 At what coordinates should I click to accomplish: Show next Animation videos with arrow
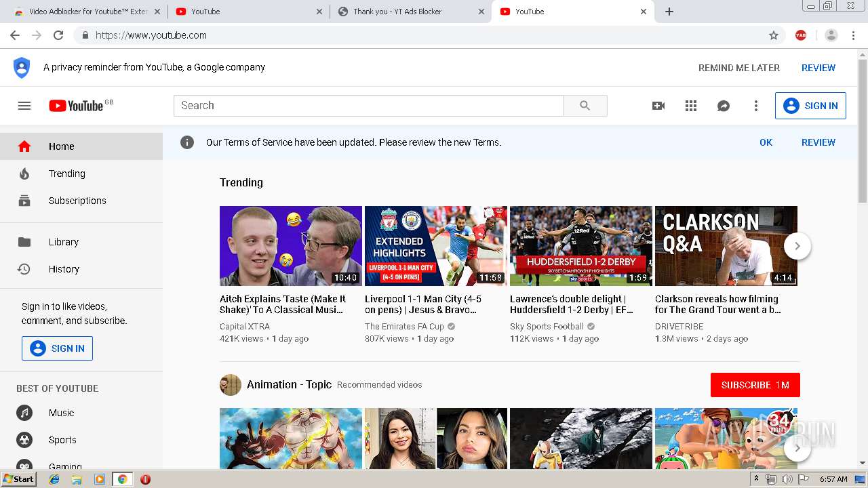(797, 448)
